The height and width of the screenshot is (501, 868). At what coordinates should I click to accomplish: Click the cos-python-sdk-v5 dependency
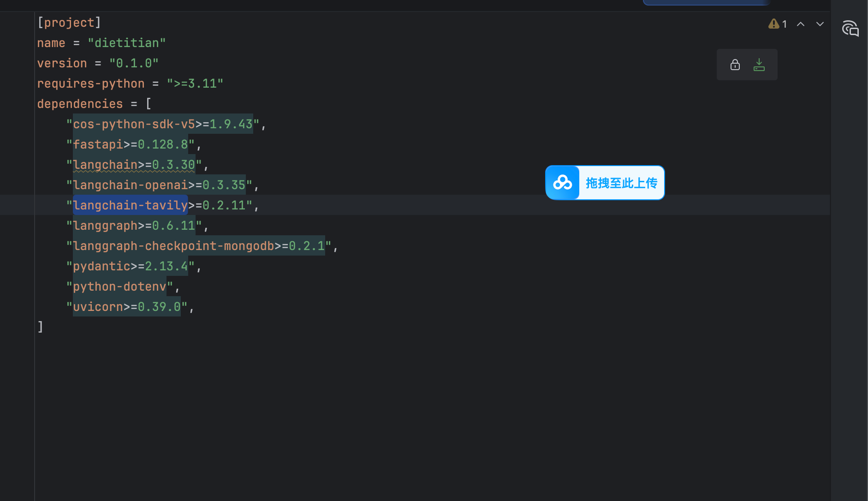click(x=163, y=124)
